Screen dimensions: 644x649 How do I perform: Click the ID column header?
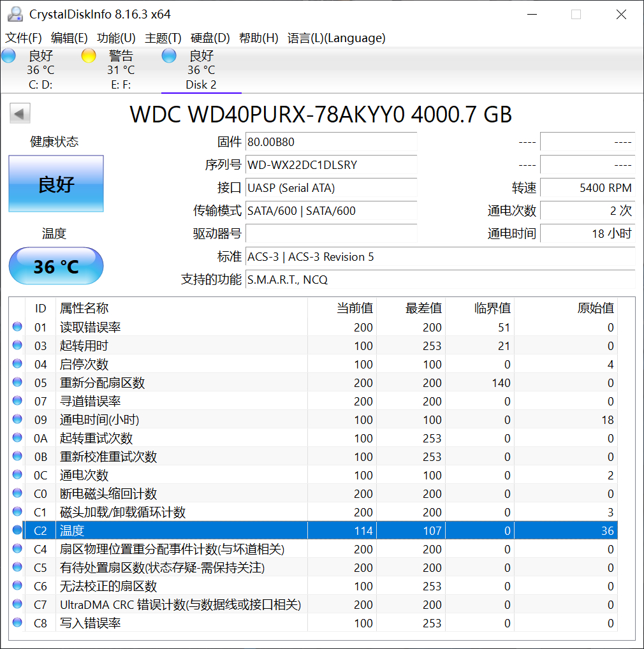tap(41, 308)
